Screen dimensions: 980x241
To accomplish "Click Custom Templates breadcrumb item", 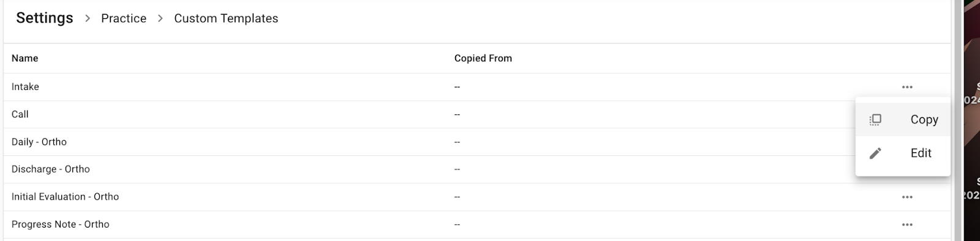I will (226, 18).
